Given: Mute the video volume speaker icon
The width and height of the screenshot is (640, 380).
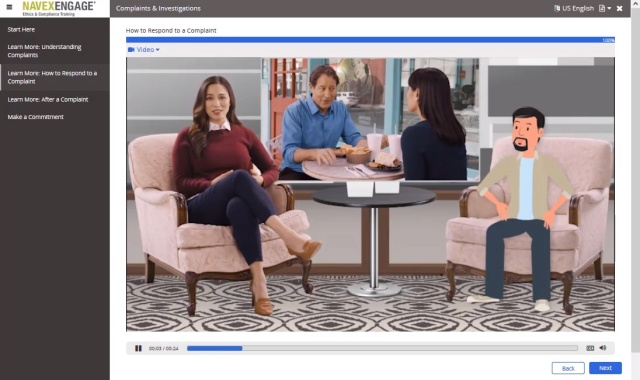Looking at the screenshot, I should click(x=602, y=348).
